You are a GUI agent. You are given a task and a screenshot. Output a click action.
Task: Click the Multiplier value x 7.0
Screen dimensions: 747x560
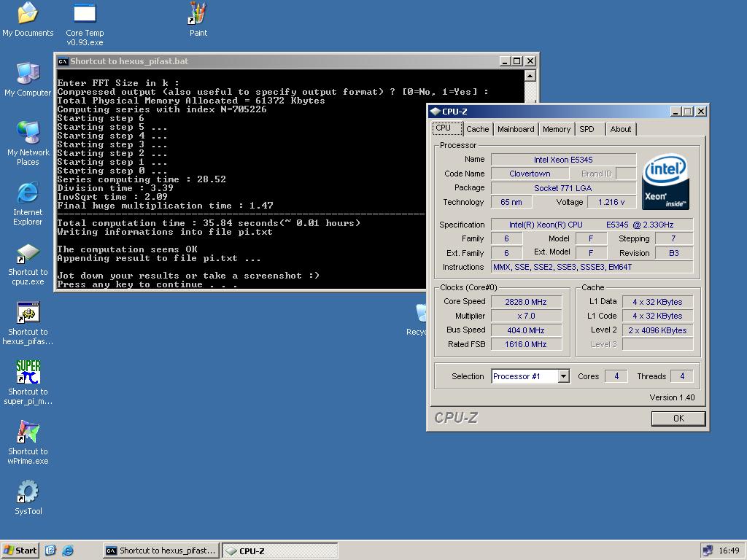(526, 316)
